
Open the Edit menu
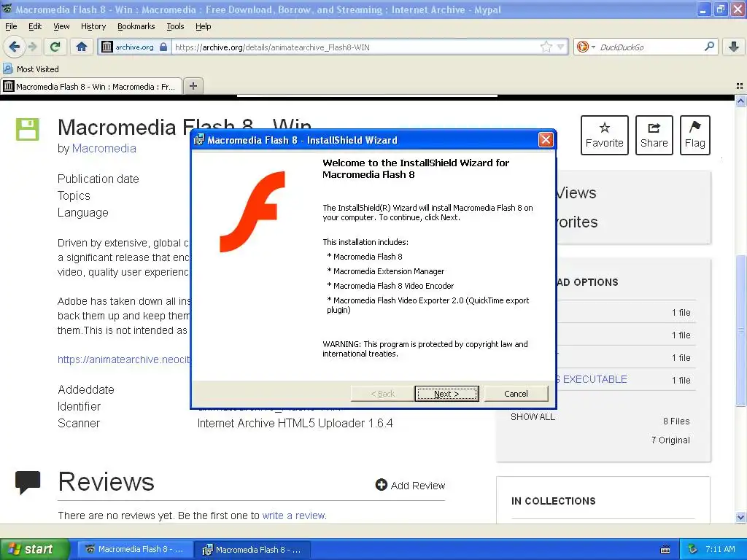coord(35,26)
